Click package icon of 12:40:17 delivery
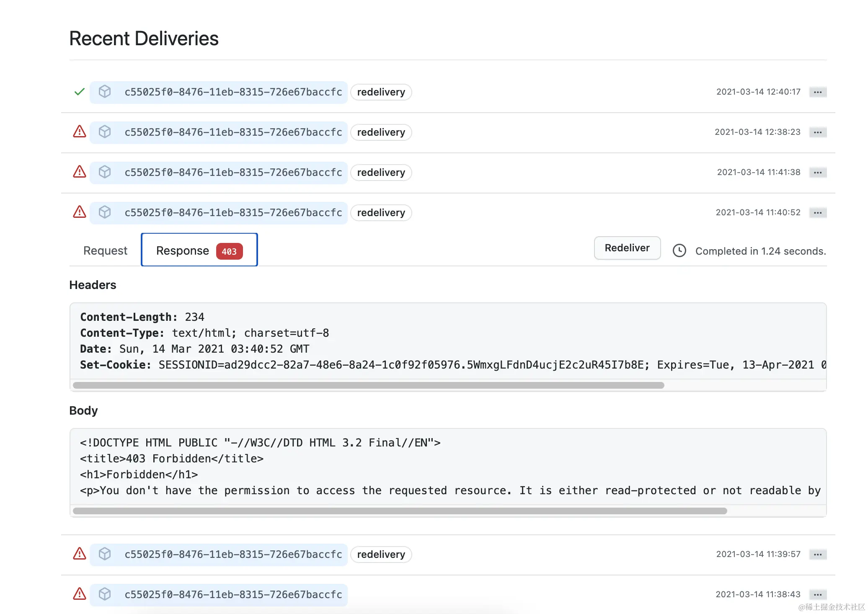This screenshot has width=868, height=614. [x=105, y=92]
